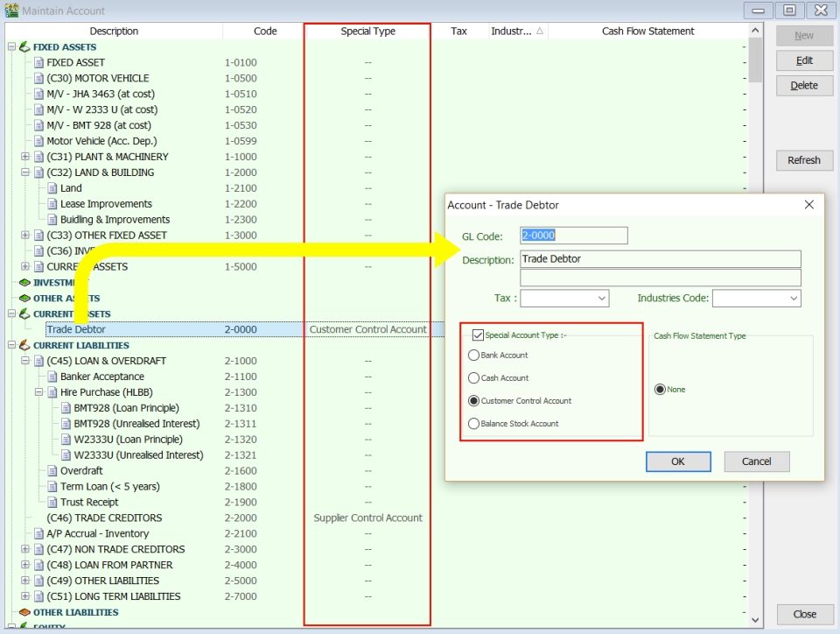Click the FIXED ASSETS category icon
840x634 pixels.
[x=25, y=47]
